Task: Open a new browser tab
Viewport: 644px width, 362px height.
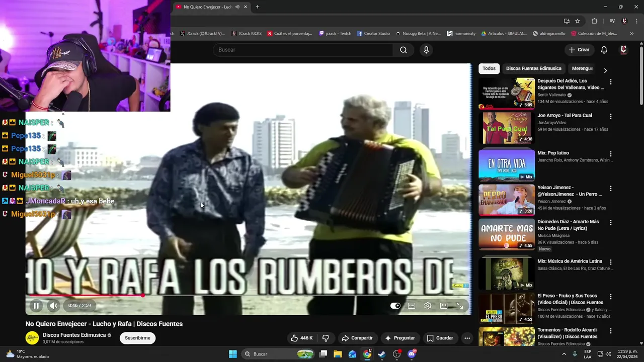Action: (x=258, y=7)
